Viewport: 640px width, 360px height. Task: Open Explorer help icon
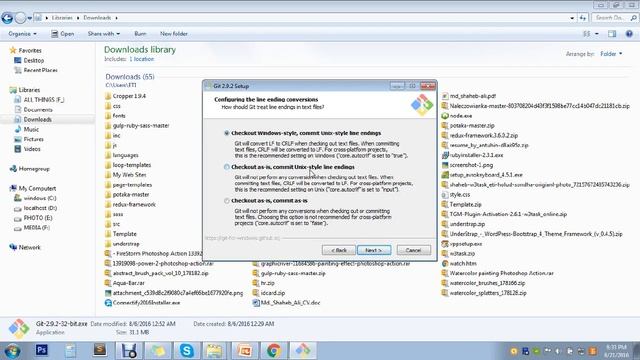[x=629, y=34]
